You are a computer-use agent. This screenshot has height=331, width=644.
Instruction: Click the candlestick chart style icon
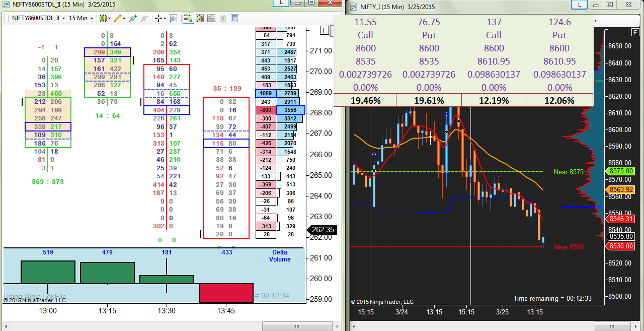[103, 18]
